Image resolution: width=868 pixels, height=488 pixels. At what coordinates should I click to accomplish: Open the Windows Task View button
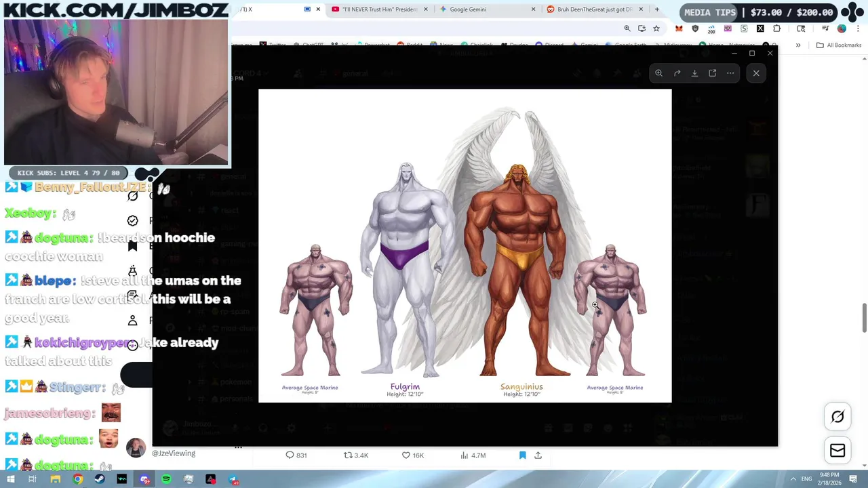[32, 479]
